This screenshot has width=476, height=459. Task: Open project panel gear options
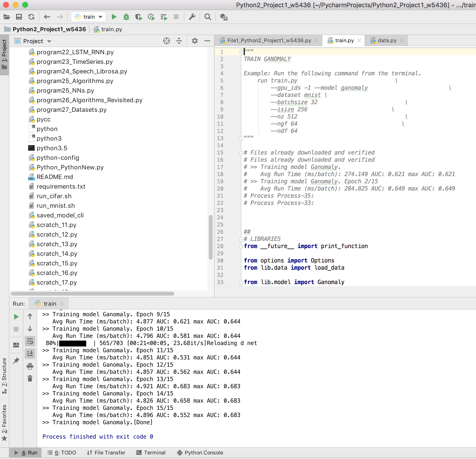point(195,41)
